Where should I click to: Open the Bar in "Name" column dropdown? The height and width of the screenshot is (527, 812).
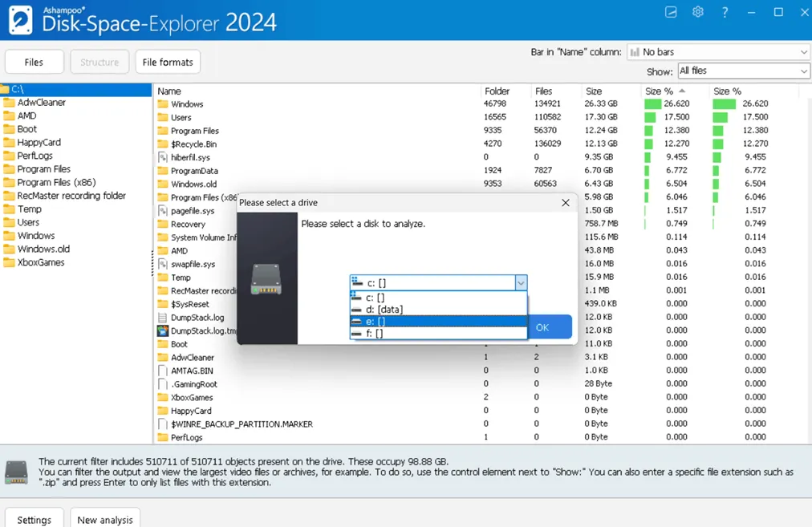(718, 52)
